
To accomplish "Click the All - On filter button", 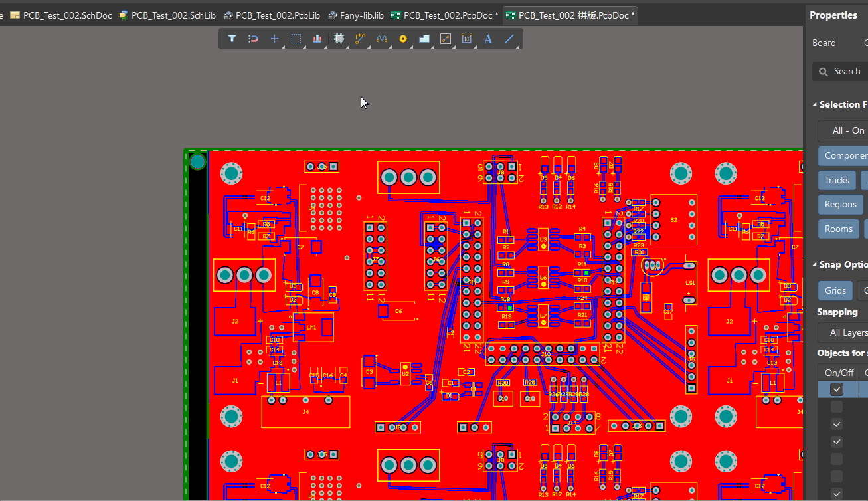I will click(843, 130).
